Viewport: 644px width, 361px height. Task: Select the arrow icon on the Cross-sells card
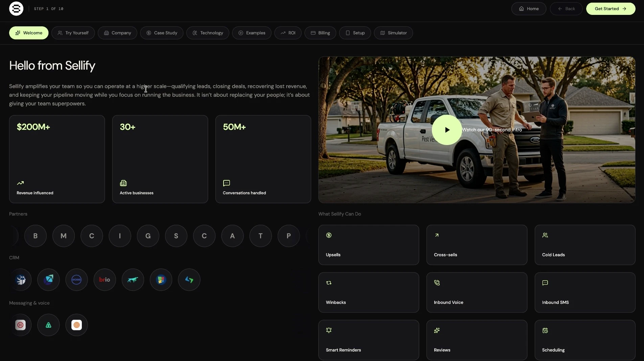[x=437, y=235]
